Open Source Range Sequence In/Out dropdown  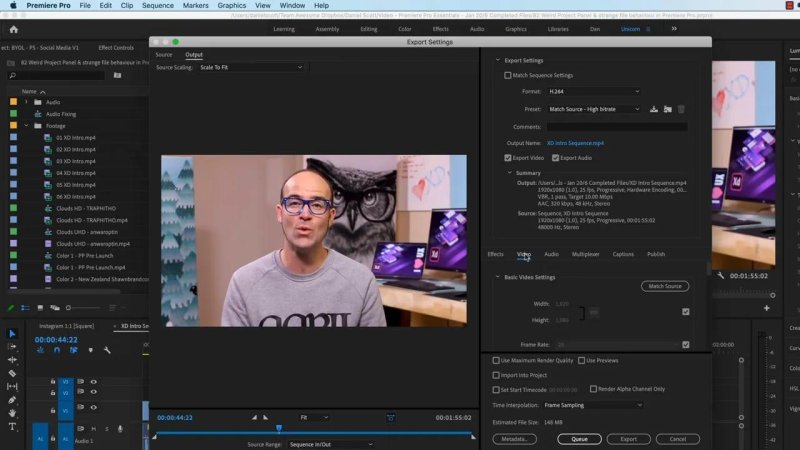pos(331,444)
